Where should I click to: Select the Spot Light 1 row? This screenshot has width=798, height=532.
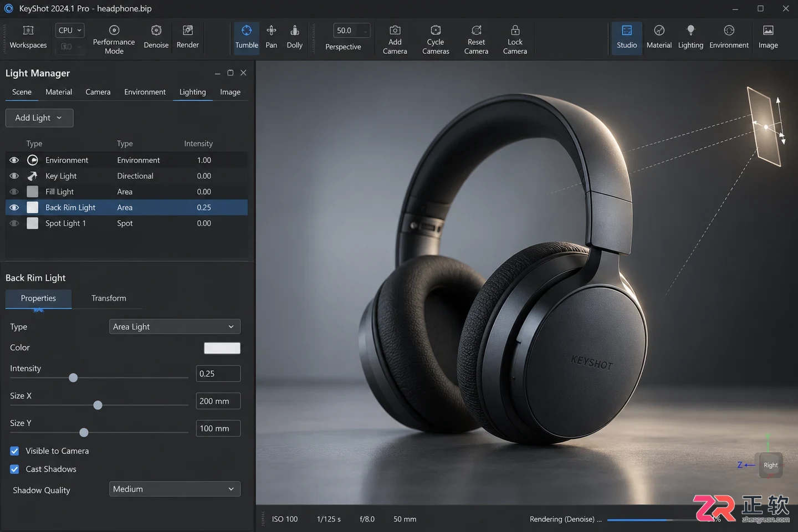126,223
